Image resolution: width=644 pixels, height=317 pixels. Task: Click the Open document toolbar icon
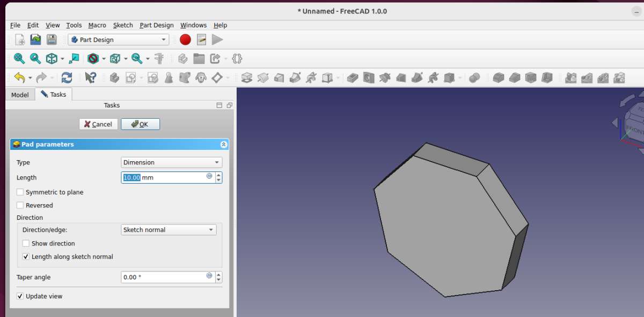point(35,39)
